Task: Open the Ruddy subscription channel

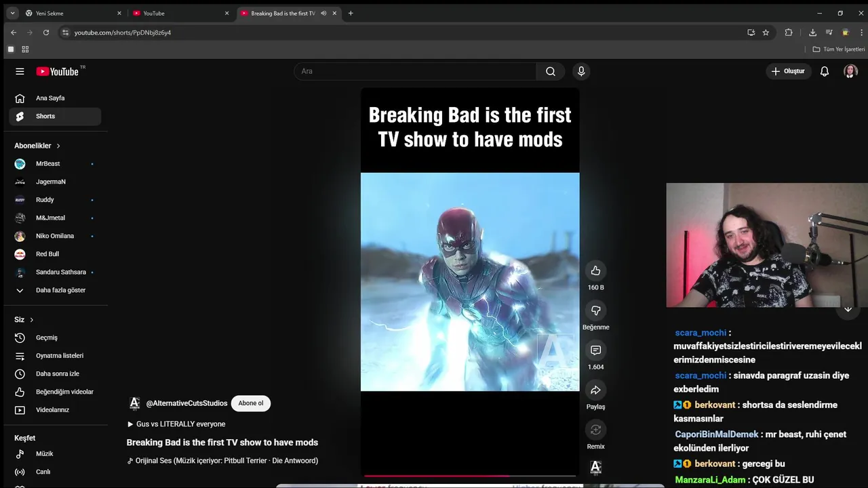Action: pyautogui.click(x=55, y=200)
